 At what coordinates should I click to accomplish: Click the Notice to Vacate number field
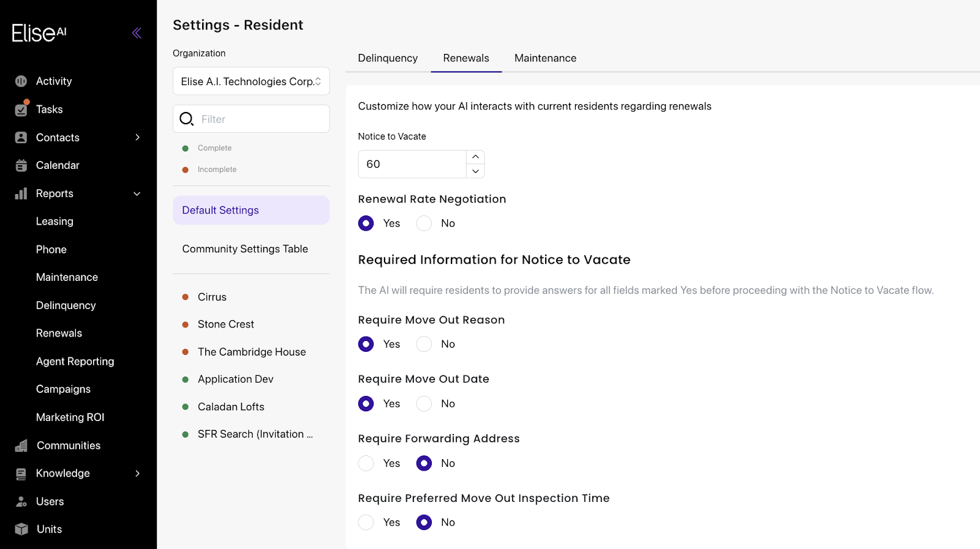click(412, 164)
